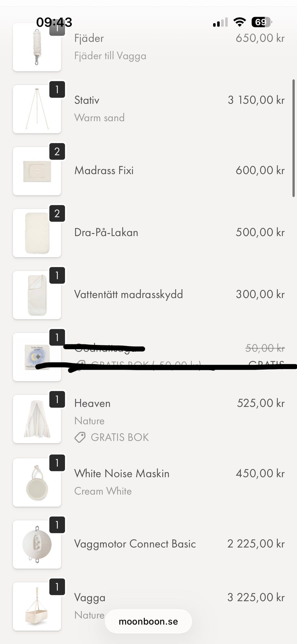Tap the battery level indicator
297x644 pixels.
point(261,22)
